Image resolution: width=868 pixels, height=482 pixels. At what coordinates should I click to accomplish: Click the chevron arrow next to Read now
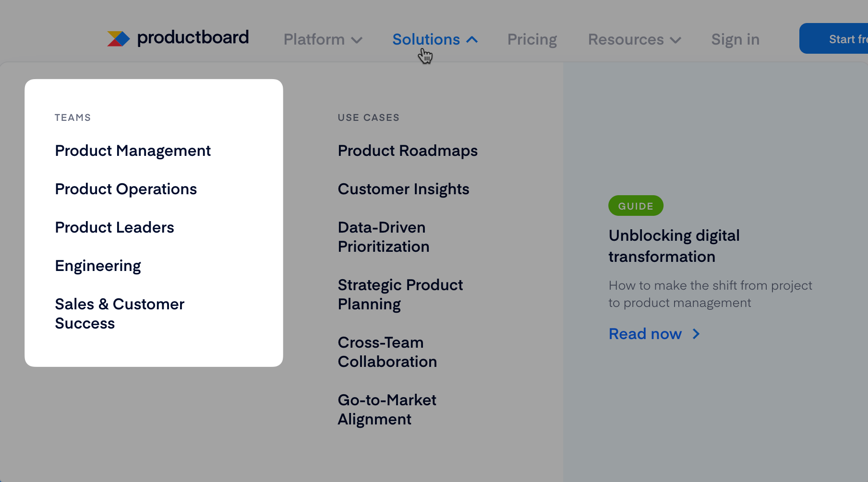[696, 334]
